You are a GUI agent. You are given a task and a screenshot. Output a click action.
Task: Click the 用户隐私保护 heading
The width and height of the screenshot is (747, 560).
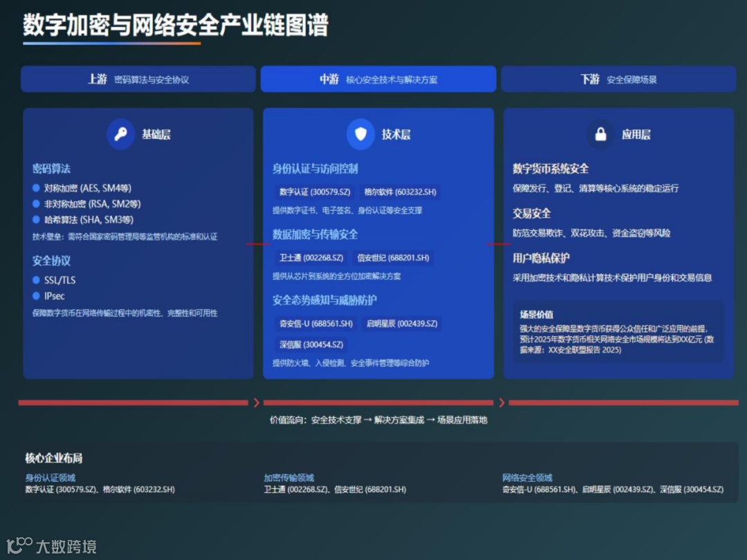pos(541,258)
